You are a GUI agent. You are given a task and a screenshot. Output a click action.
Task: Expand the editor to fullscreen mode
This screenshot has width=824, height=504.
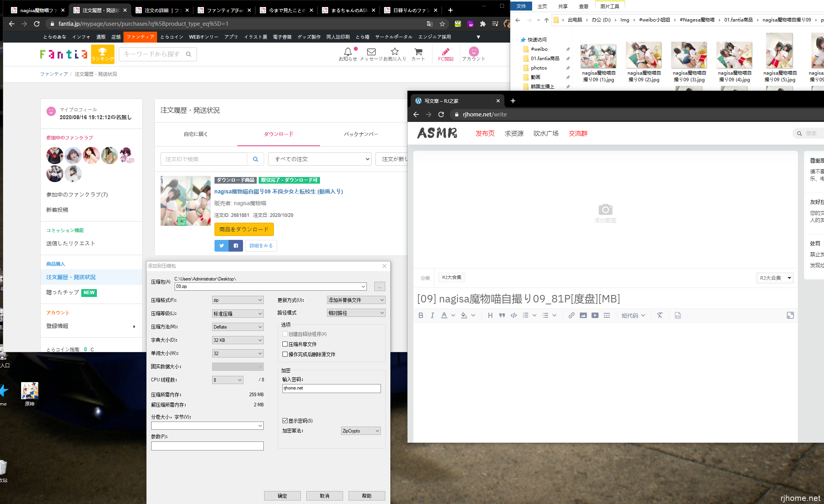pos(791,315)
